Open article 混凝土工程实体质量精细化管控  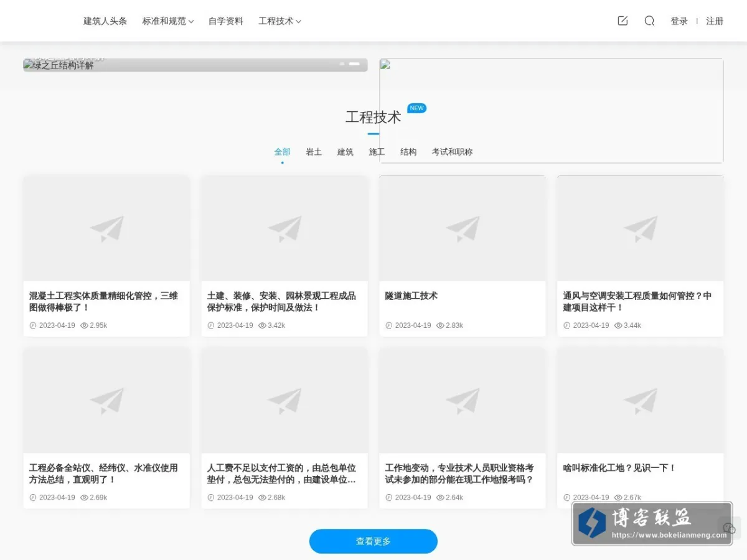tap(104, 302)
